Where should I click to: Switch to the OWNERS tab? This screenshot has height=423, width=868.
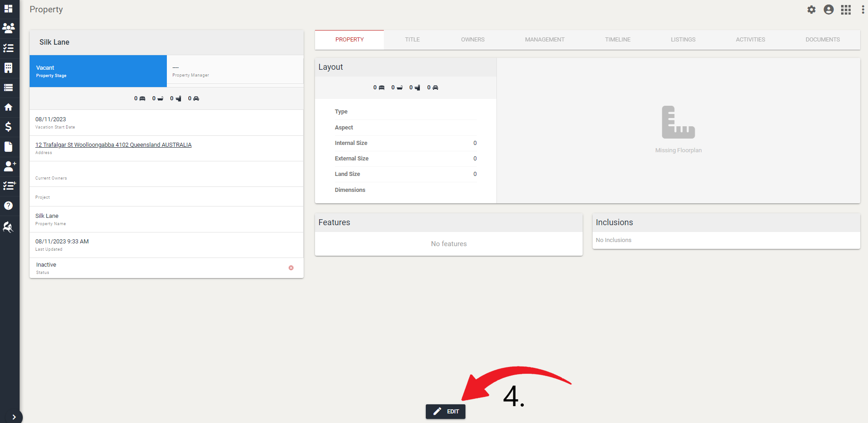tap(473, 40)
